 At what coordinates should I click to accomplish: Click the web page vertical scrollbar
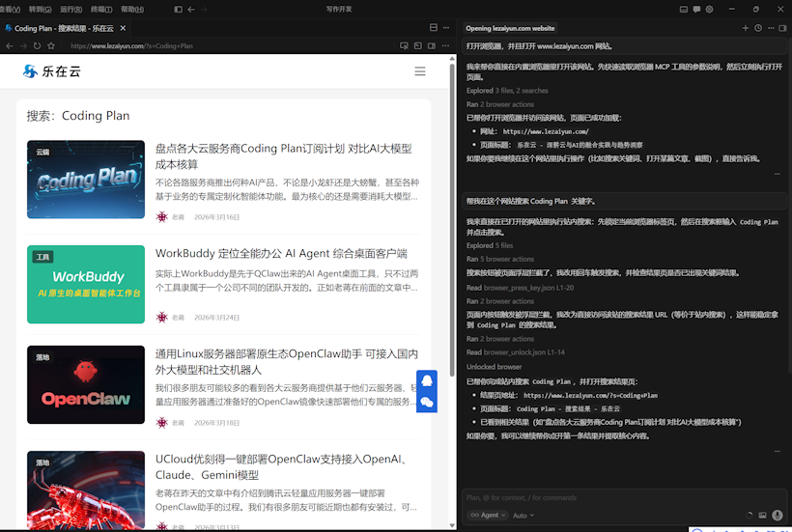click(x=453, y=222)
